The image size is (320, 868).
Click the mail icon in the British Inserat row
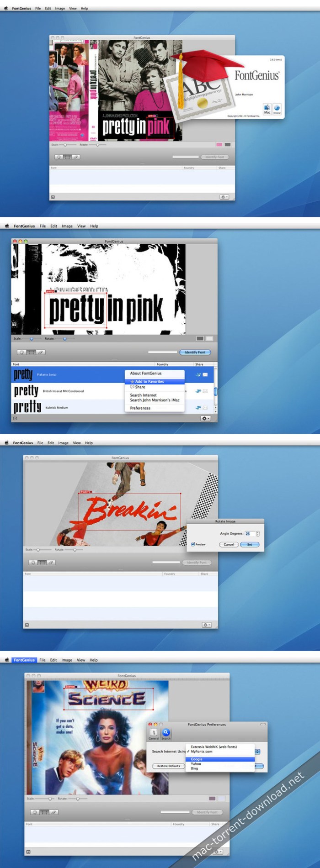pyautogui.click(x=205, y=391)
